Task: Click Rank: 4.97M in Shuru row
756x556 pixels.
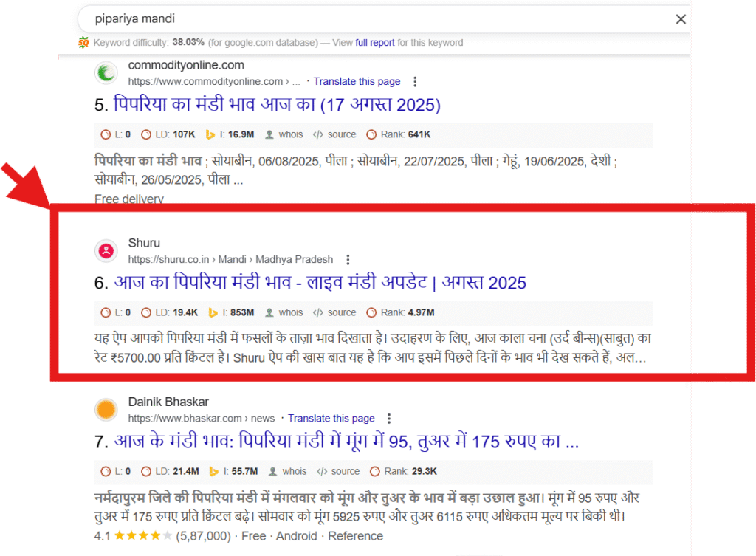Action: pyautogui.click(x=400, y=312)
